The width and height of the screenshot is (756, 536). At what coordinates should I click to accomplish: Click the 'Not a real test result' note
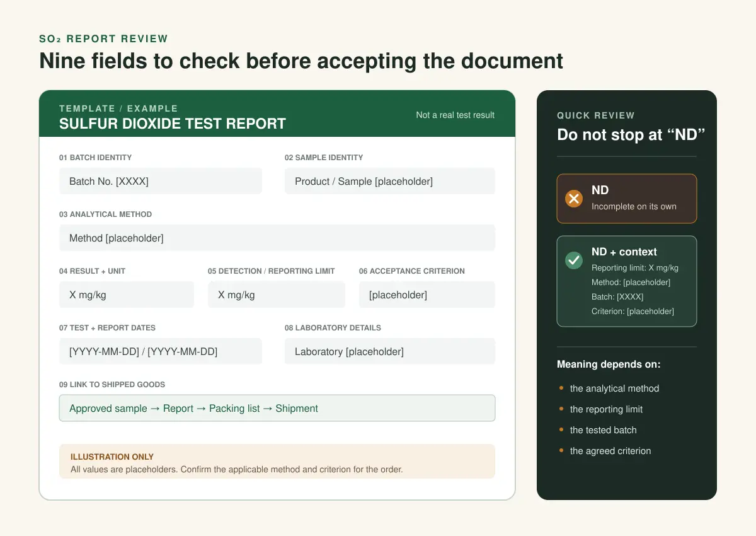455,115
